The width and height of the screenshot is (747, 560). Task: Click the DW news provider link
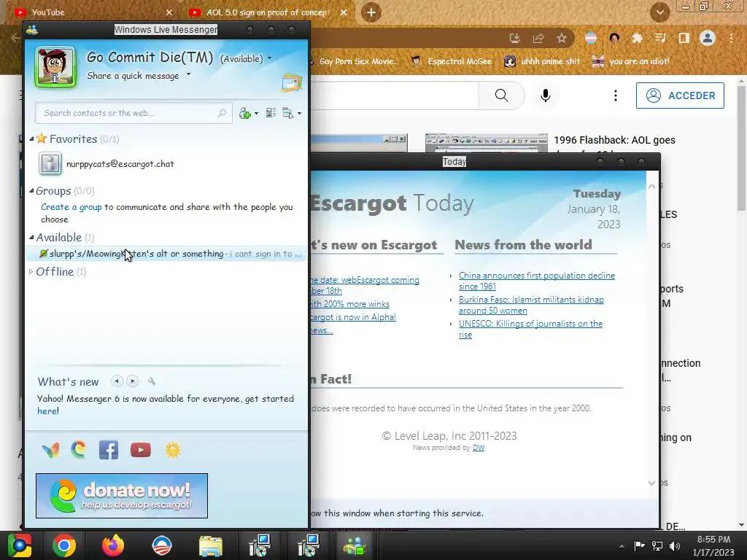tap(479, 448)
